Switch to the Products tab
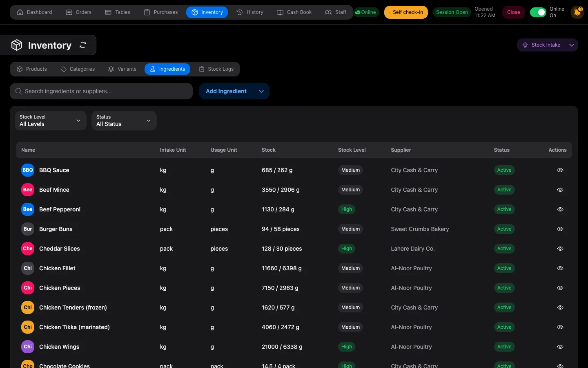The image size is (588, 368). coord(31,69)
